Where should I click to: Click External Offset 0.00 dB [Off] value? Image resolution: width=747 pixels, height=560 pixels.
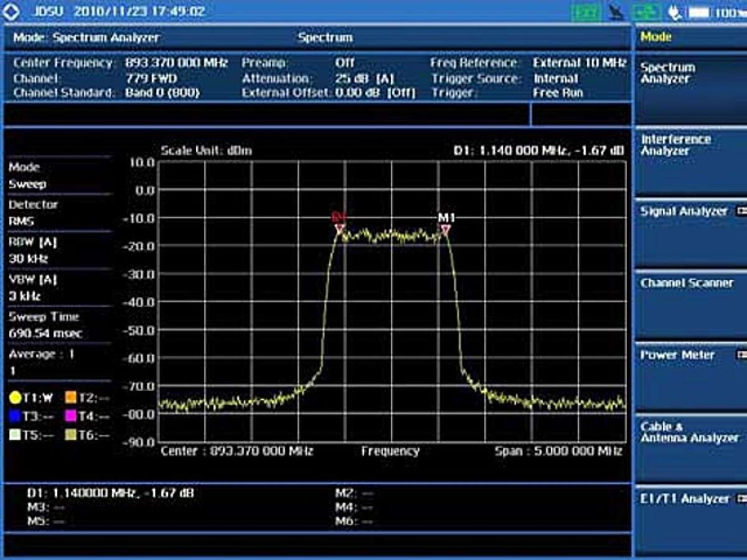tap(375, 93)
